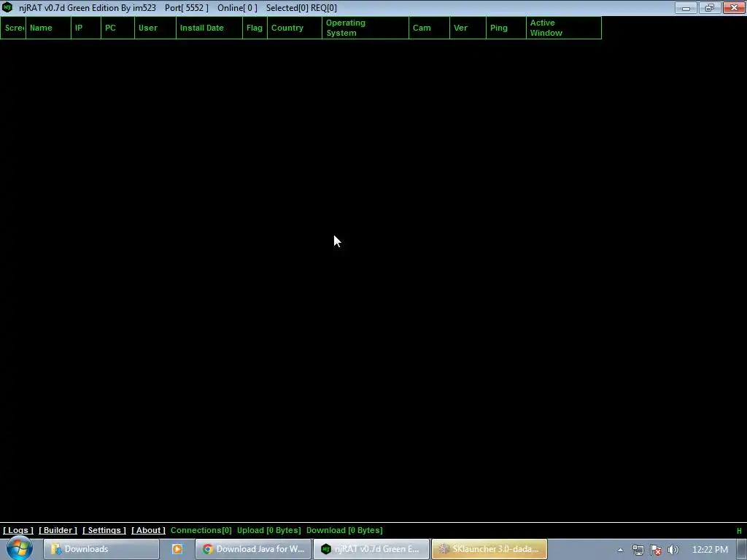
Task: Sort by Country column header
Action: pyautogui.click(x=295, y=28)
